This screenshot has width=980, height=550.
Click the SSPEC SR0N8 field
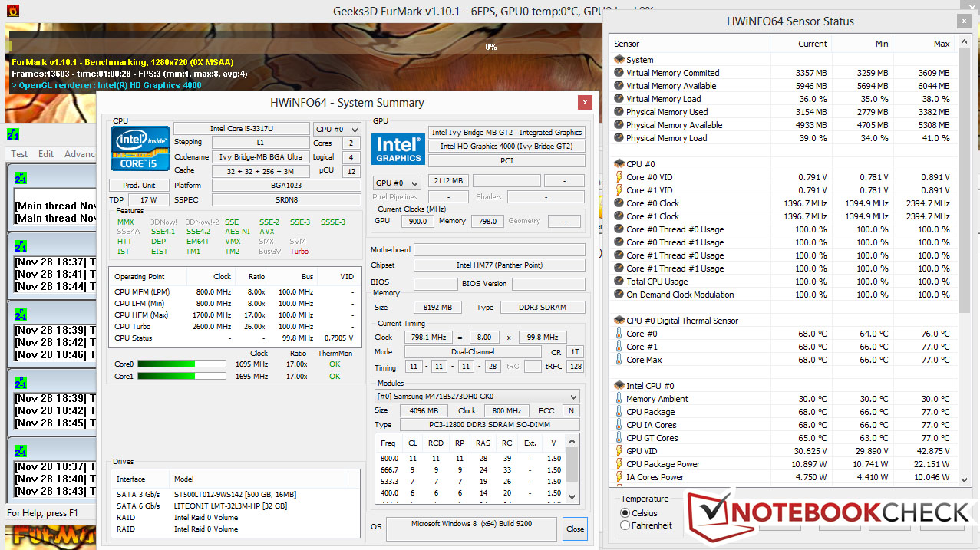(x=285, y=199)
